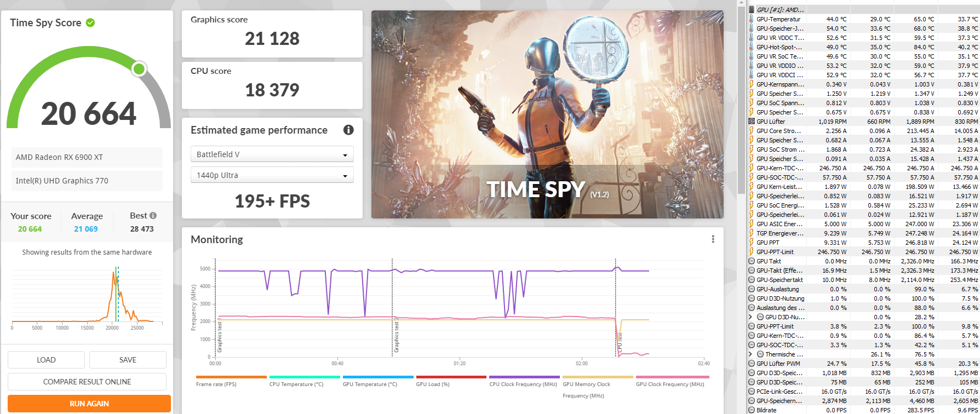Screen dimensions: 980x414
Task: Click the 84.0 °C hot-spot maximum cell
Action: coord(924,47)
